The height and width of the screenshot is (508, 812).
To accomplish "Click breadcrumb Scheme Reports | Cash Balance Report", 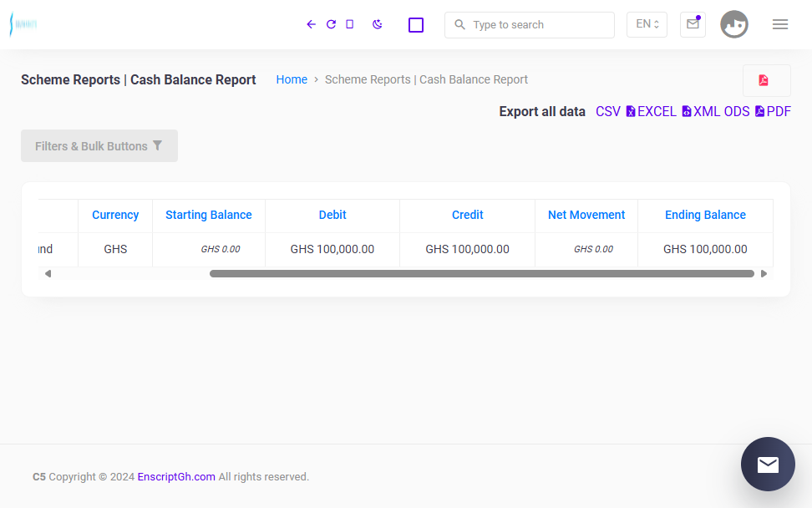I will click(x=426, y=79).
